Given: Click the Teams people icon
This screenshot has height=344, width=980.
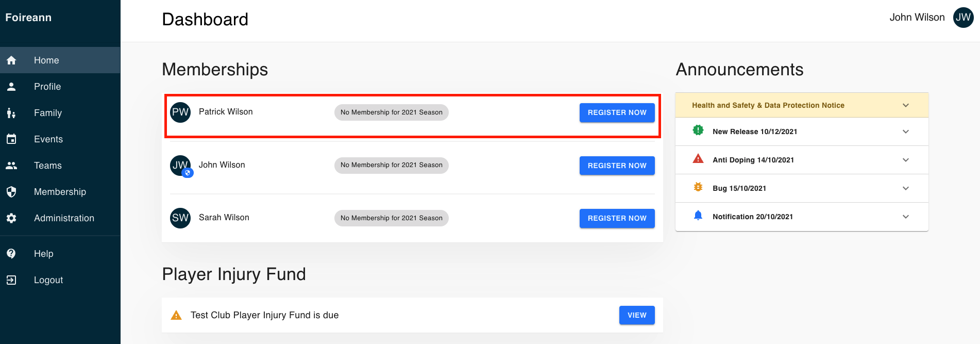Looking at the screenshot, I should point(11,166).
